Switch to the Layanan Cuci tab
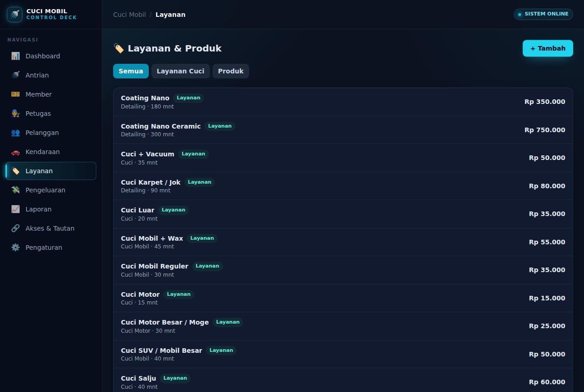This screenshot has width=584, height=392. (181, 71)
